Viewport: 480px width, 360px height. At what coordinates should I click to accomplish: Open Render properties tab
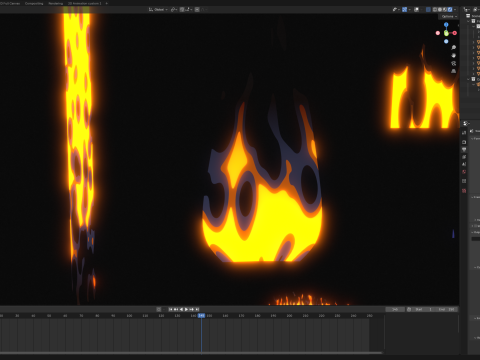tap(464, 142)
